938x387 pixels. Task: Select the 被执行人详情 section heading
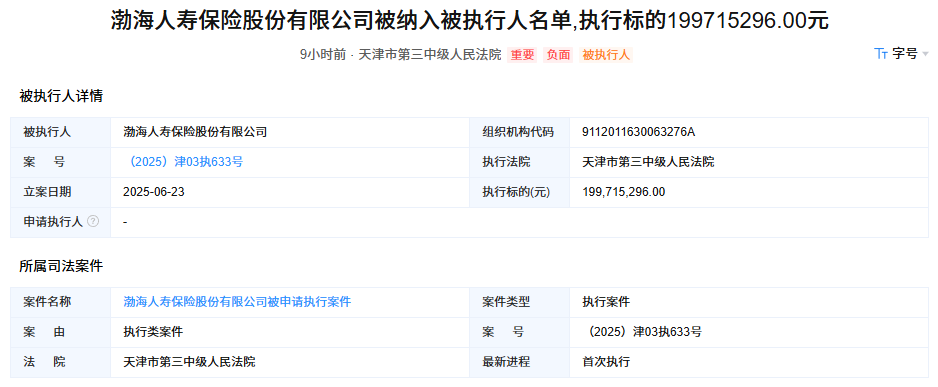tap(61, 96)
